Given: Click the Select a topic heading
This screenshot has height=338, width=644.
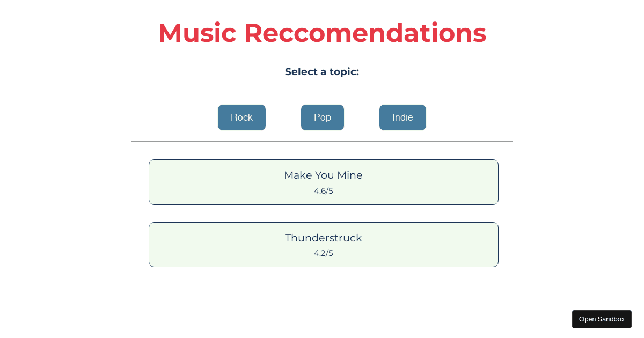Looking at the screenshot, I should coord(322,71).
